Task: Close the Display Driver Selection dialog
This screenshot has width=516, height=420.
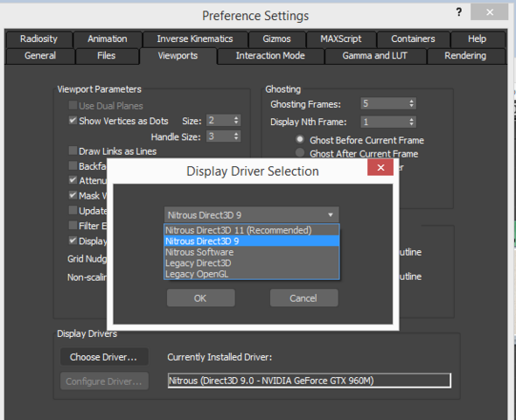Action: click(380, 167)
